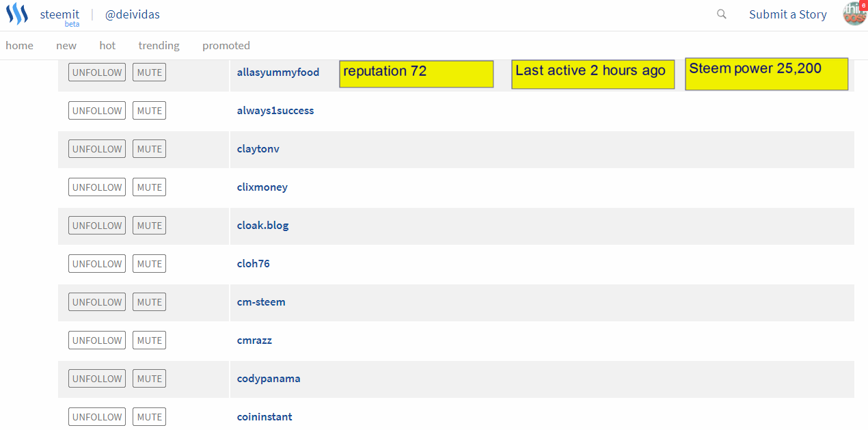Switch to the hot tab
Image resolution: width=868 pixels, height=430 pixels.
[107, 45]
